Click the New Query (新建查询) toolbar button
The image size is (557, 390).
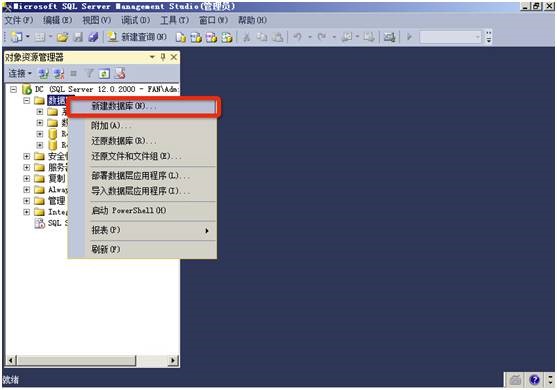(137, 37)
